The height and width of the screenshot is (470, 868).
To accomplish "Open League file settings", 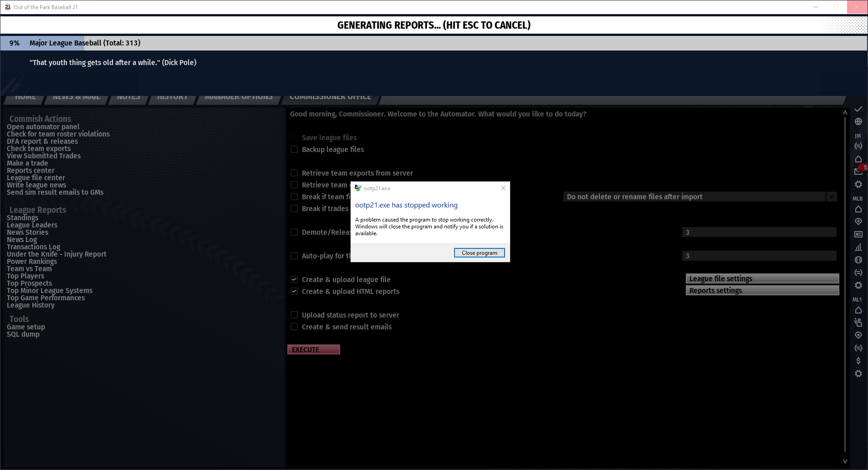I will click(x=762, y=278).
